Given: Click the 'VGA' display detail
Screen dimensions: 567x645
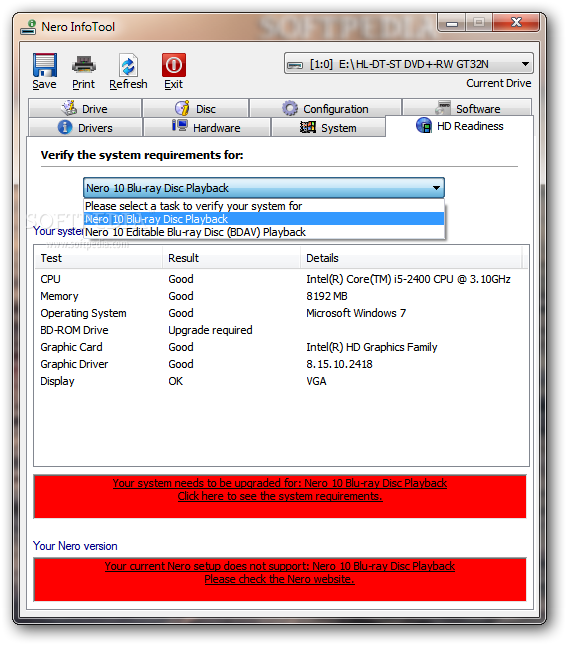Looking at the screenshot, I should [x=316, y=381].
